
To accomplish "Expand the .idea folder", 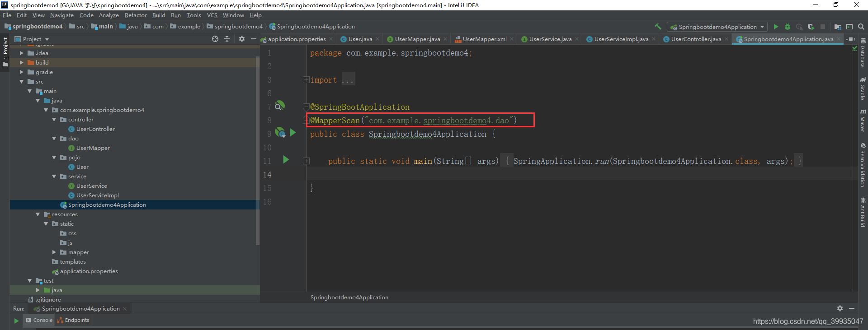I will pyautogui.click(x=21, y=53).
